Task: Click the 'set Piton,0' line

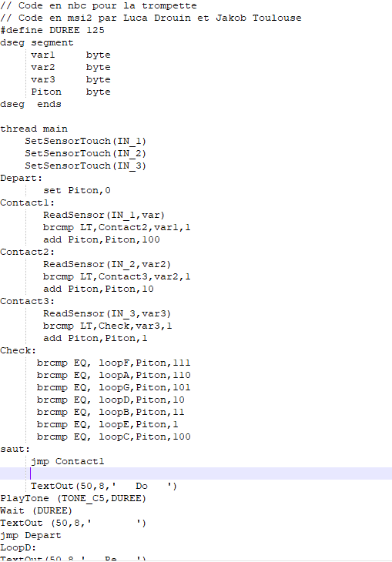Action: click(77, 190)
